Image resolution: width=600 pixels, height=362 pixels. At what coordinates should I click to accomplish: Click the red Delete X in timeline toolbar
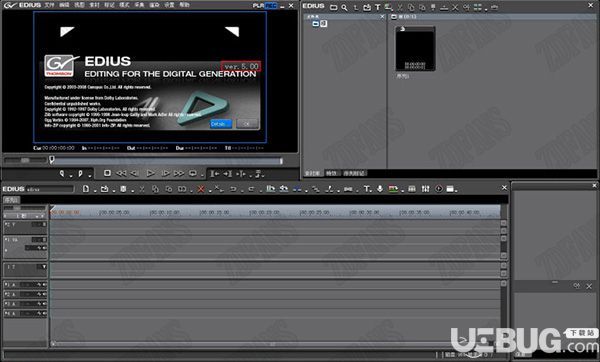coord(201,189)
